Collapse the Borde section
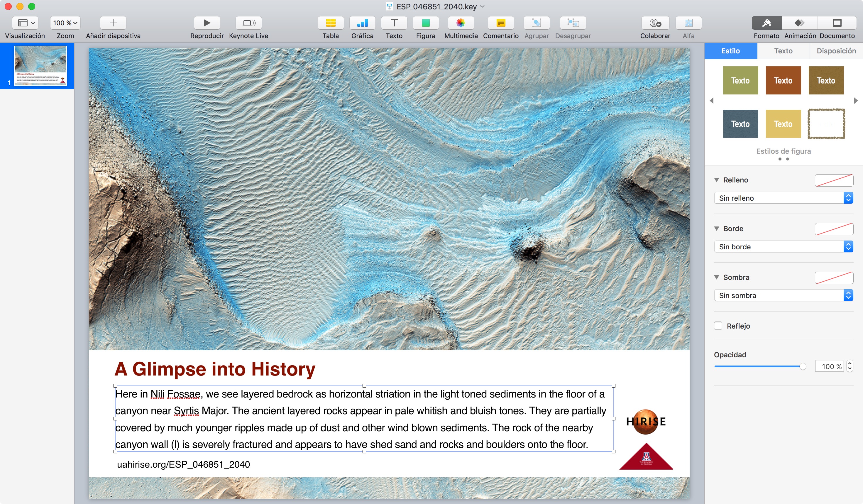Image resolution: width=863 pixels, height=504 pixels. [716, 228]
